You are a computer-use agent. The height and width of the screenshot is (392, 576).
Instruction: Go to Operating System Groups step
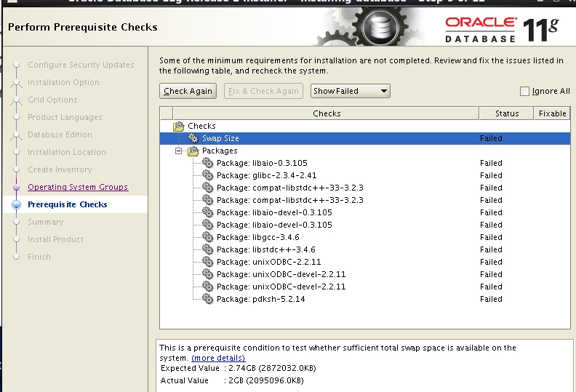(x=78, y=187)
